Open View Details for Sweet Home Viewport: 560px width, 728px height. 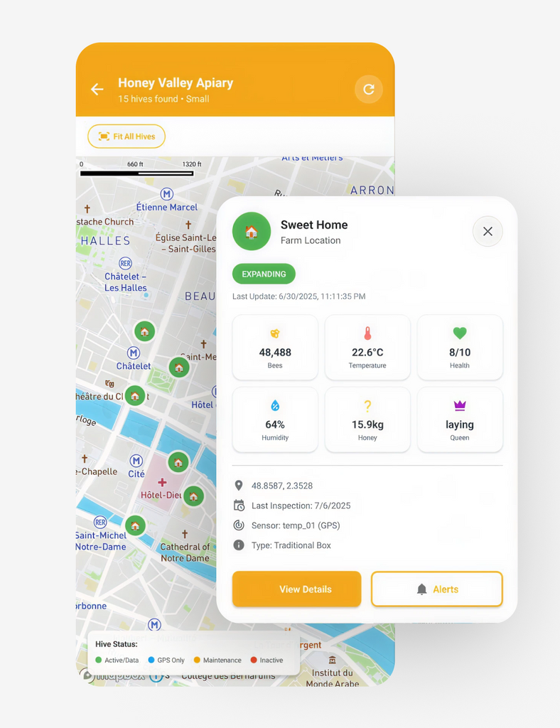[297, 589]
